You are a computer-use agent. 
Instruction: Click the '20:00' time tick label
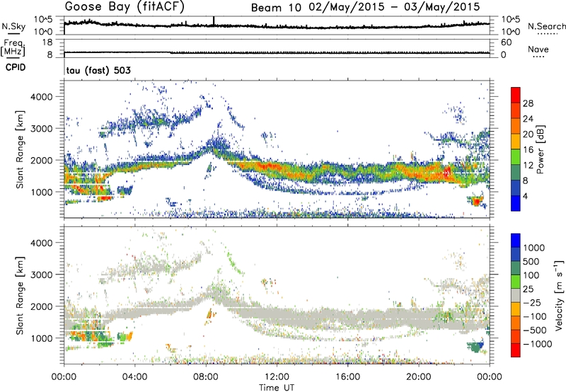418,377
